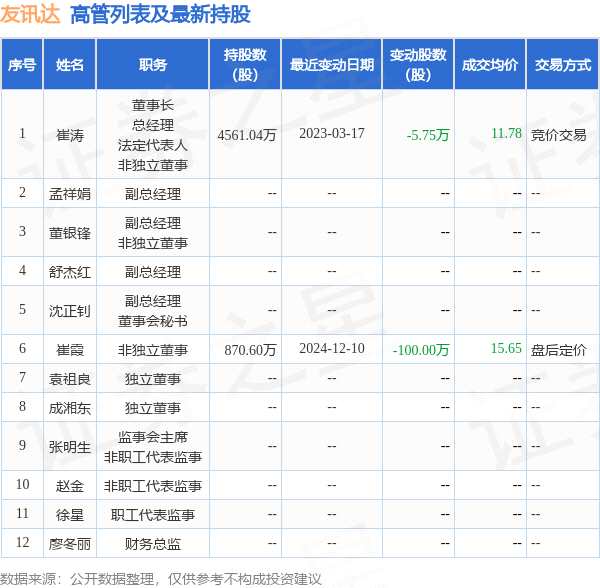
Task: Select the 交易方式 column header
Action: [x=562, y=65]
